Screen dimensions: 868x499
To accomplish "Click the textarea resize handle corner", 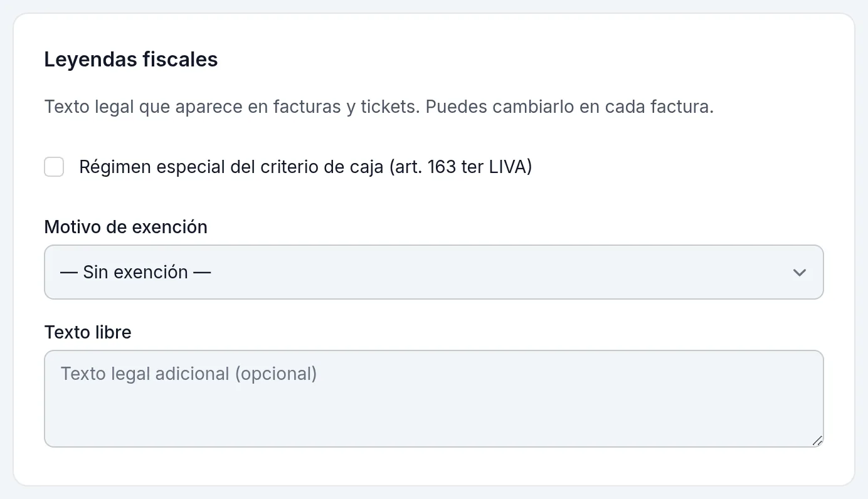I will (x=817, y=441).
